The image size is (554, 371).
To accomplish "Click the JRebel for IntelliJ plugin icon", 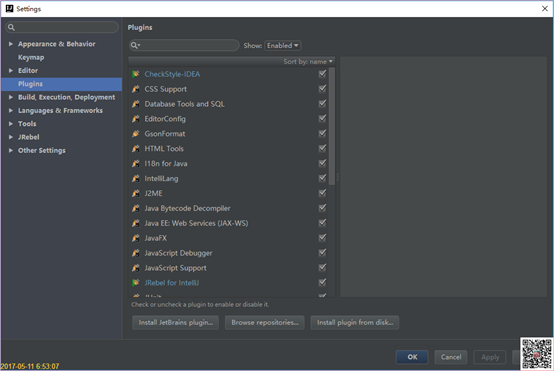I will click(x=136, y=283).
